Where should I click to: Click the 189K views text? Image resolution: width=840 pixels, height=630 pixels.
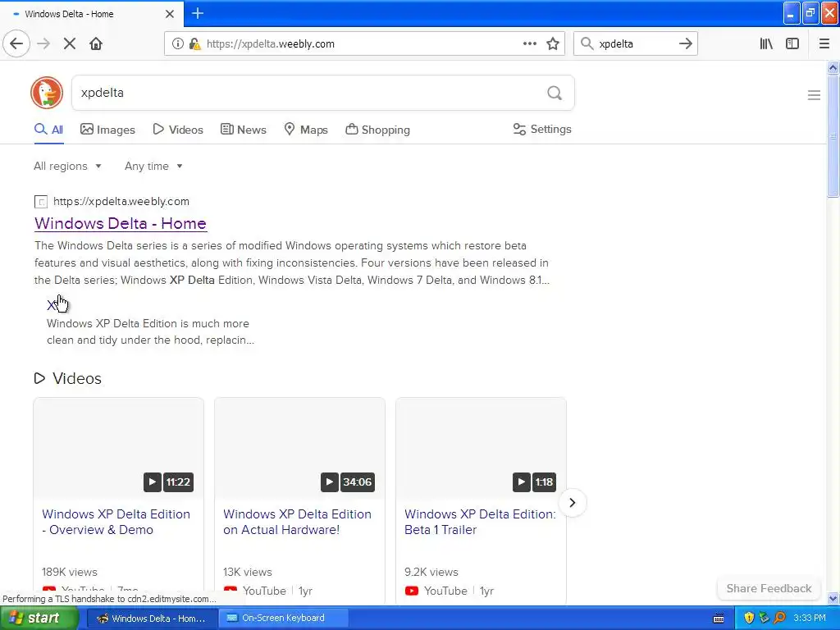[x=70, y=572]
